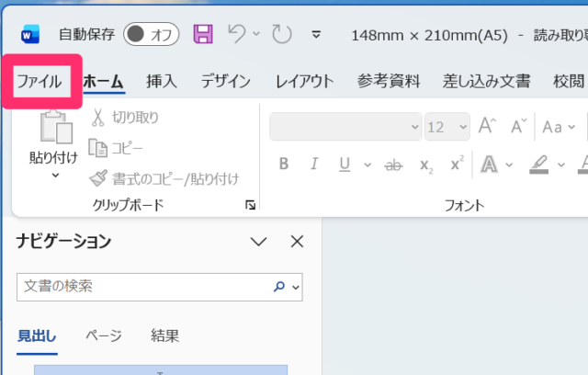Open the clipboard dialog launcher
Screen dimensions: 588x375
pos(250,206)
